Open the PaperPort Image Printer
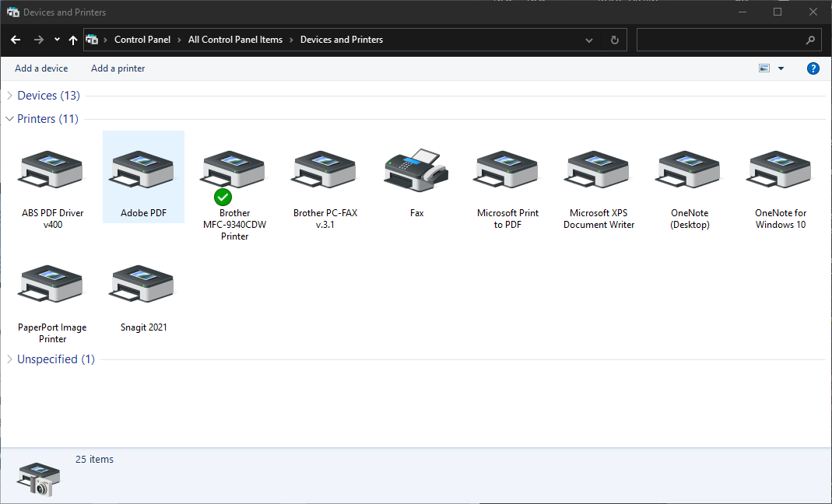This screenshot has height=504, width=832. click(52, 284)
